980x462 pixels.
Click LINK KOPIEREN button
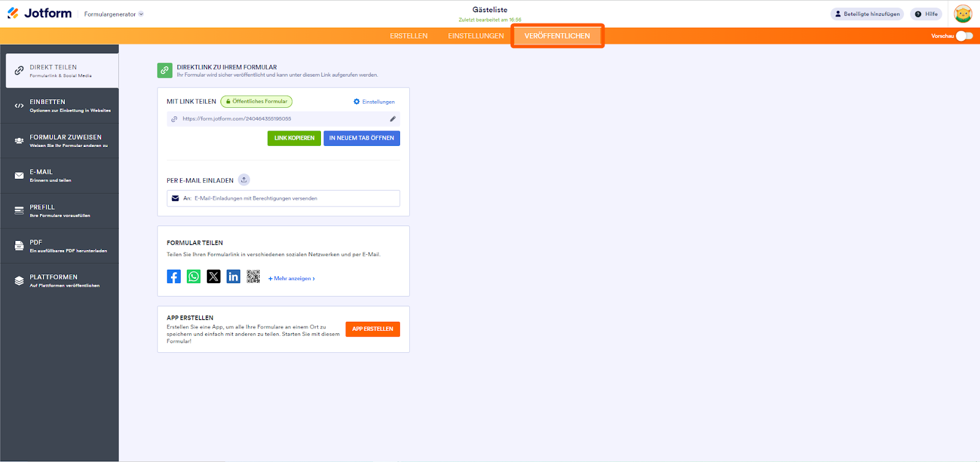(294, 138)
